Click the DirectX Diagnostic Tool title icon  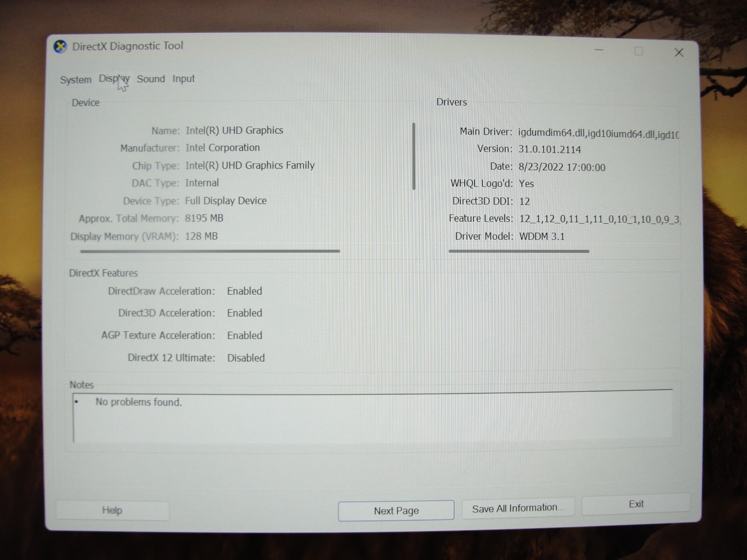tap(60, 47)
